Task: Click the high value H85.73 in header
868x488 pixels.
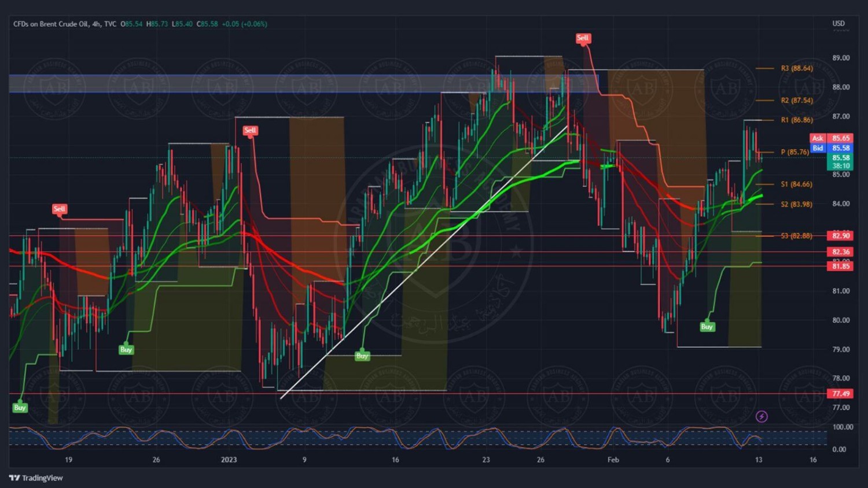Action: click(157, 24)
